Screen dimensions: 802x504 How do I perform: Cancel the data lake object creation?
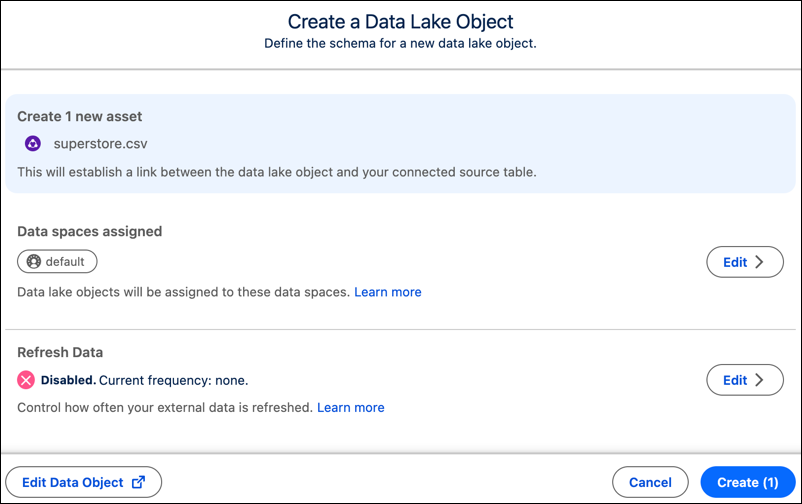[x=650, y=482]
